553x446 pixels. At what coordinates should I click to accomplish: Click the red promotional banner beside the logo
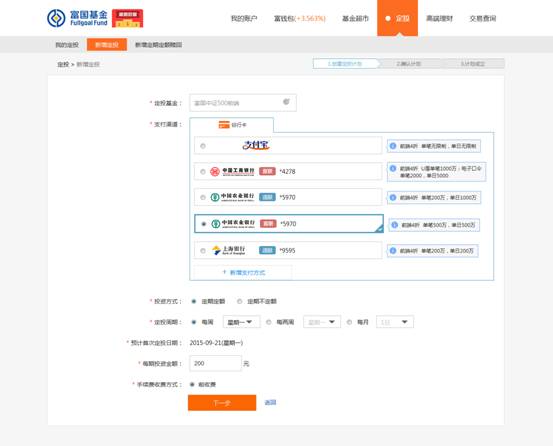click(x=128, y=18)
